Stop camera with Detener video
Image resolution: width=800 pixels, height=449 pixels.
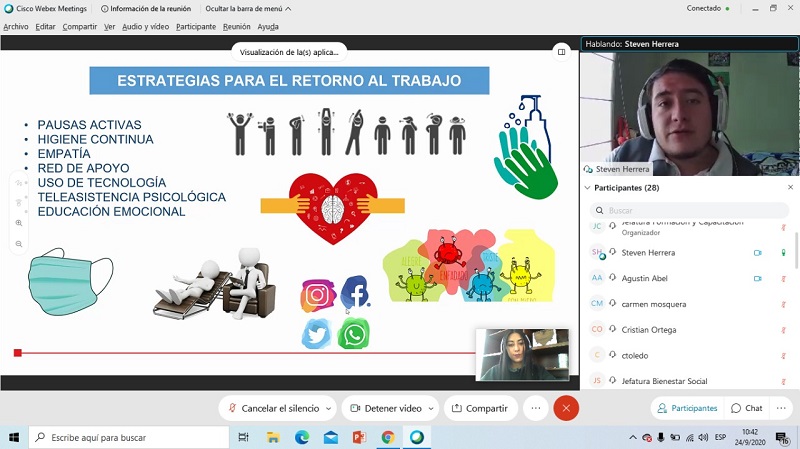(385, 408)
